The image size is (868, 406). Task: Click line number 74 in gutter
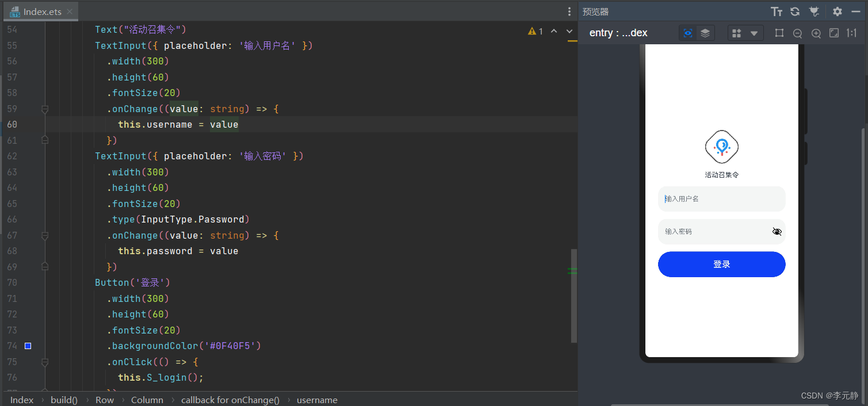12,346
